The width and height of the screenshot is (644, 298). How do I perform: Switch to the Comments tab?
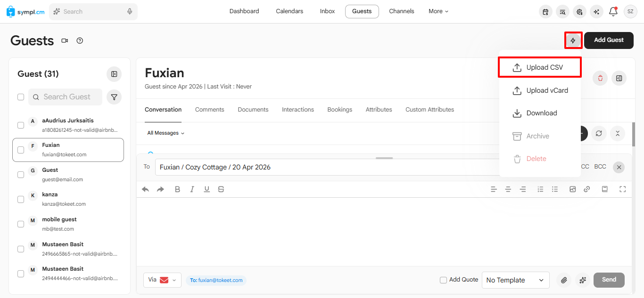(x=210, y=110)
